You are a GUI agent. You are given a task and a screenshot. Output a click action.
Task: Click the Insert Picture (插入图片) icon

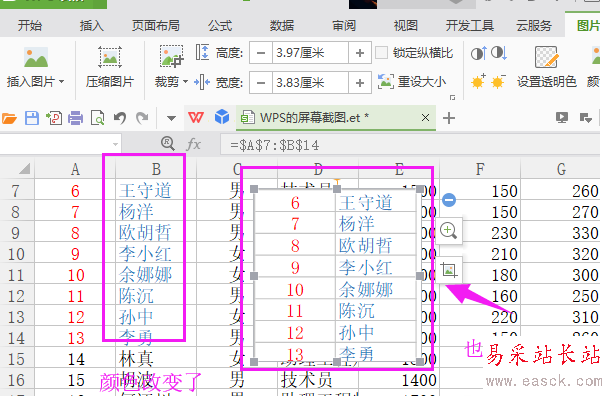pyautogui.click(x=36, y=57)
